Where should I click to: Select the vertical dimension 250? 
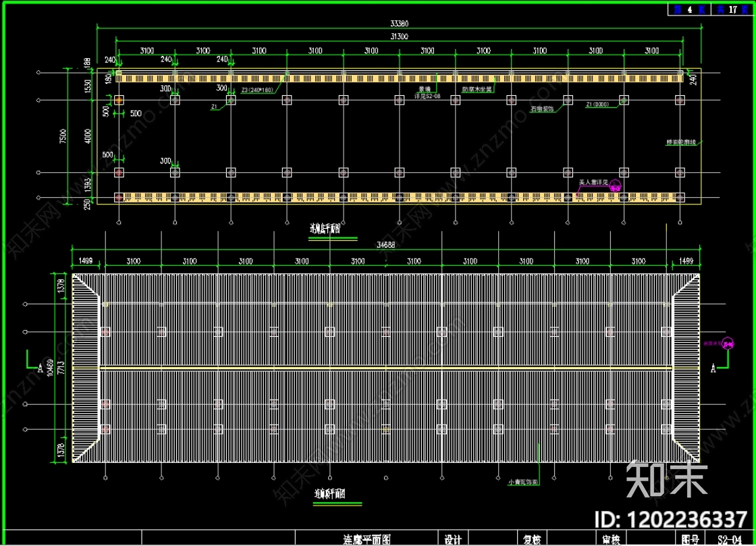tap(87, 204)
